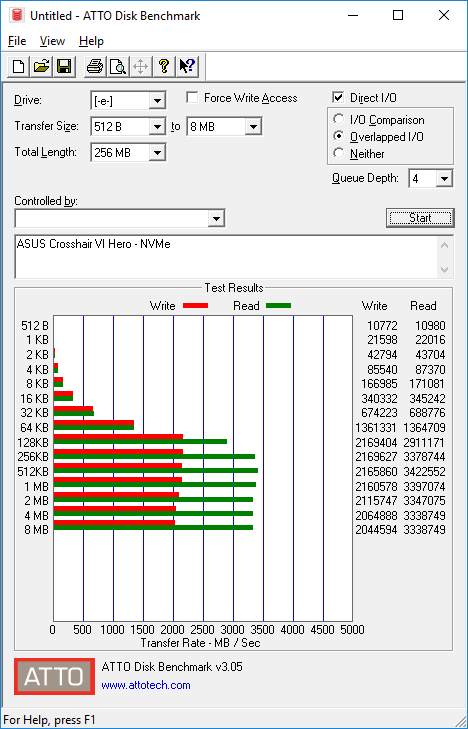Click the 512 B write value 10772
Screen dimensions: 468x729
coord(381,325)
